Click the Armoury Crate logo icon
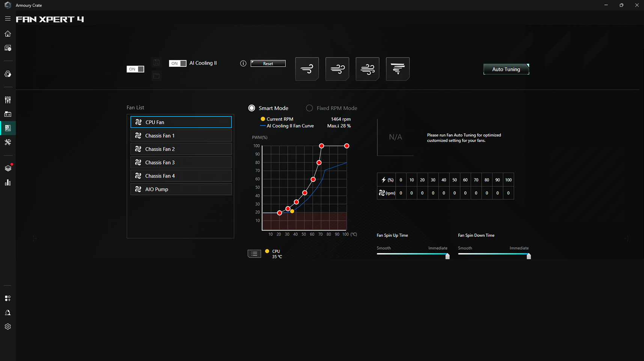The image size is (644, 361). click(x=8, y=5)
